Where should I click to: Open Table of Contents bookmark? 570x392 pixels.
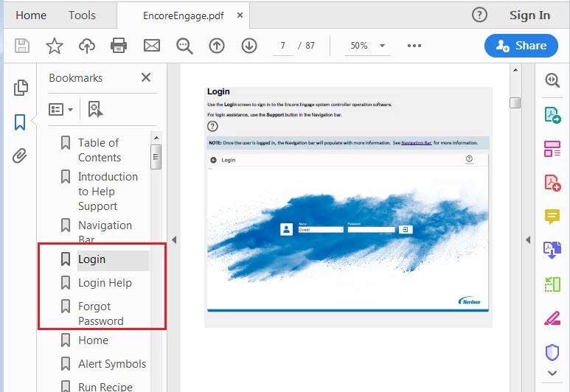(x=100, y=150)
